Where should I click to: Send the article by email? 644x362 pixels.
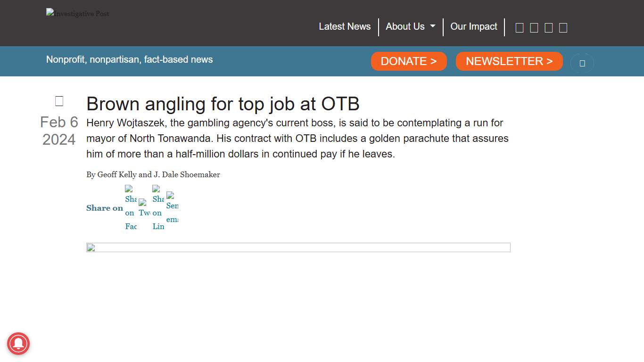coord(172,208)
